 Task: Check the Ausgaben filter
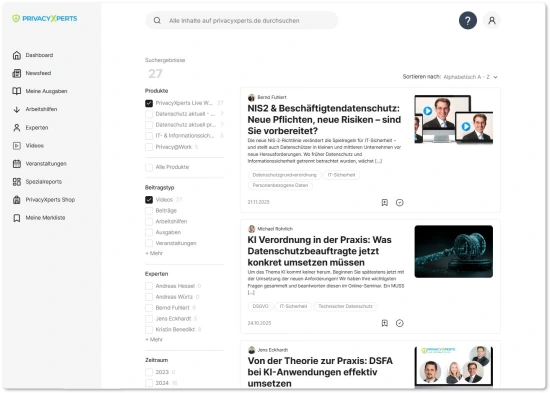coord(149,232)
